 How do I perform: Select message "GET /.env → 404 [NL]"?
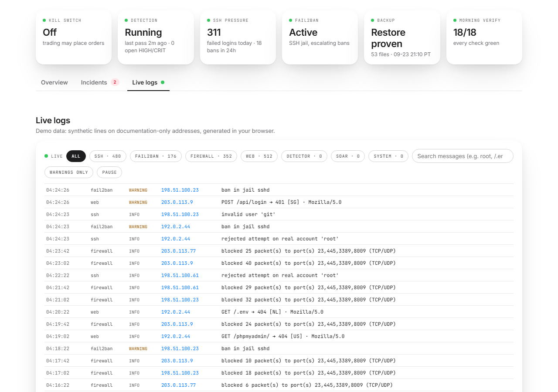pos(272,312)
